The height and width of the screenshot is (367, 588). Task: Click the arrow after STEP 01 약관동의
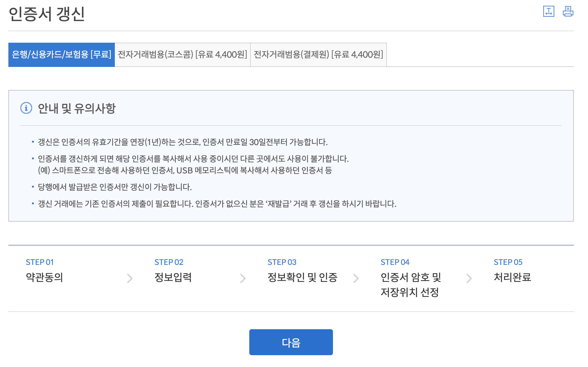point(130,278)
